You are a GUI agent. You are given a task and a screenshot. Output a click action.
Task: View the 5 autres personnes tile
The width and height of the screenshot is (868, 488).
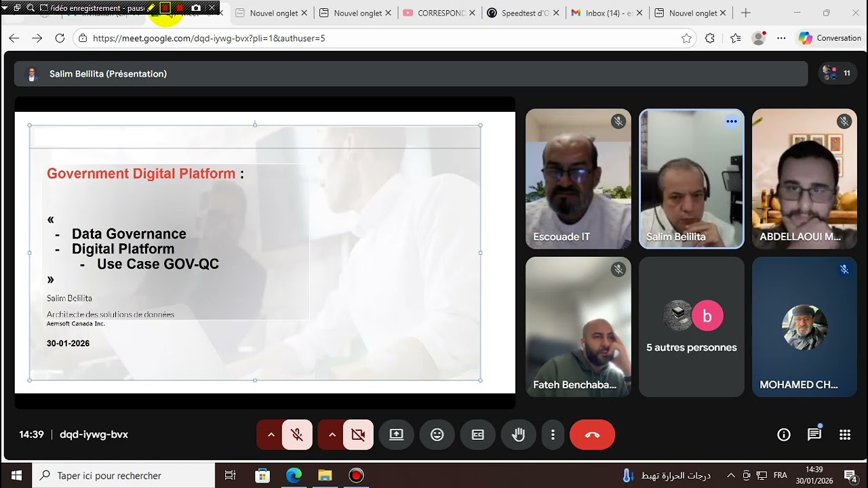point(692,327)
